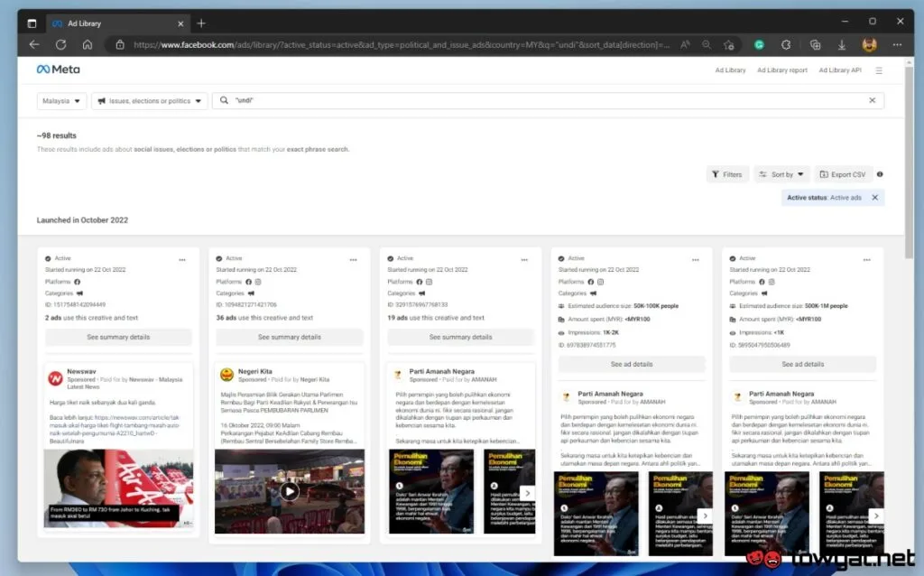See summary details for Newswav ad

118,338
